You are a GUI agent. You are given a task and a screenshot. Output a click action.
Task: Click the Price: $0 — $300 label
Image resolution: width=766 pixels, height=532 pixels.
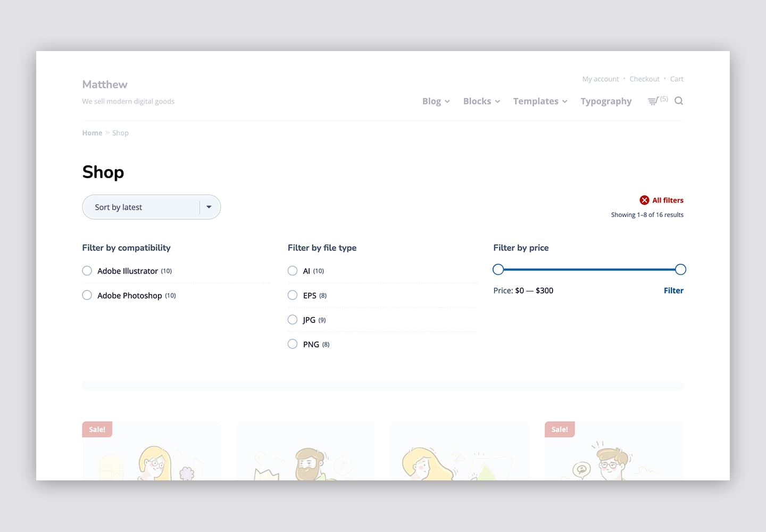click(523, 290)
